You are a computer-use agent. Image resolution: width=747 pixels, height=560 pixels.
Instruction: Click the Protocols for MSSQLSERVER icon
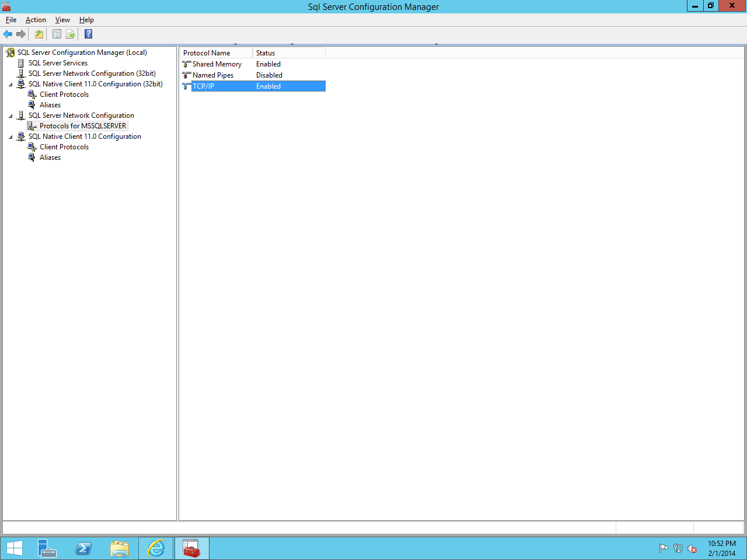pyautogui.click(x=32, y=126)
